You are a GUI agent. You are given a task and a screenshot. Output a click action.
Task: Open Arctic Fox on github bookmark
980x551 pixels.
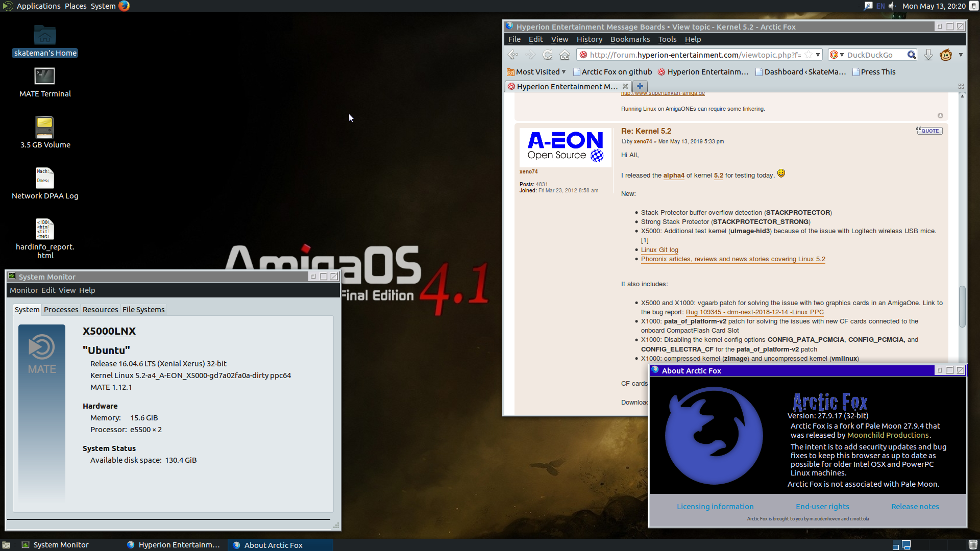click(x=612, y=72)
